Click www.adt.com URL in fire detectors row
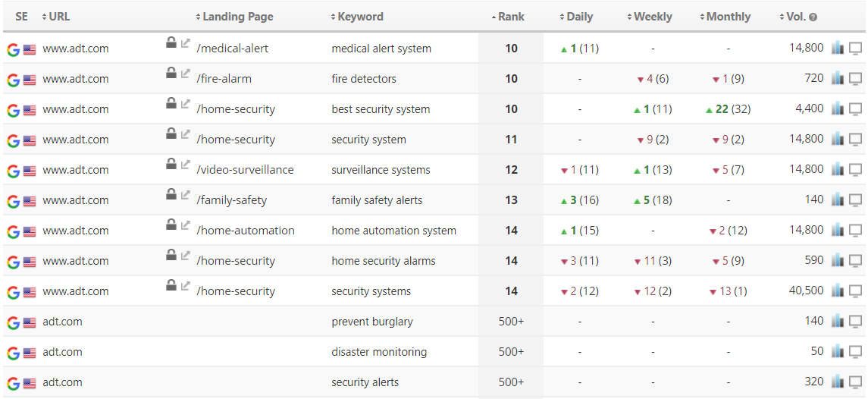868x399 pixels. tap(75, 79)
